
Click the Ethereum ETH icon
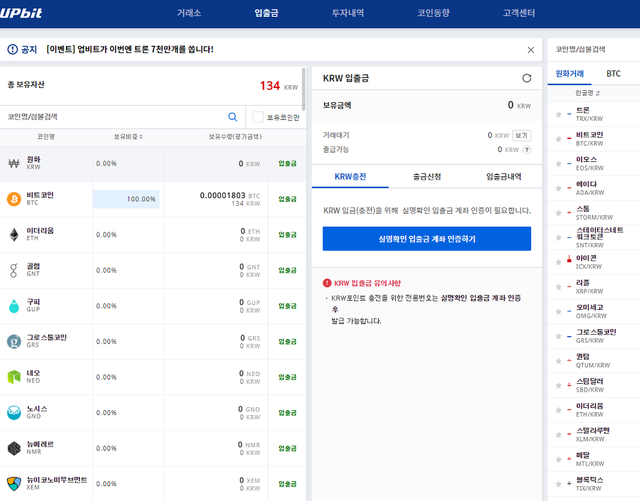click(14, 234)
